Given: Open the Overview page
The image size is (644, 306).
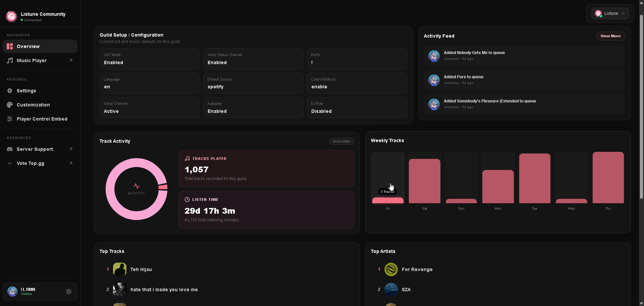Looking at the screenshot, I should click(40, 46).
